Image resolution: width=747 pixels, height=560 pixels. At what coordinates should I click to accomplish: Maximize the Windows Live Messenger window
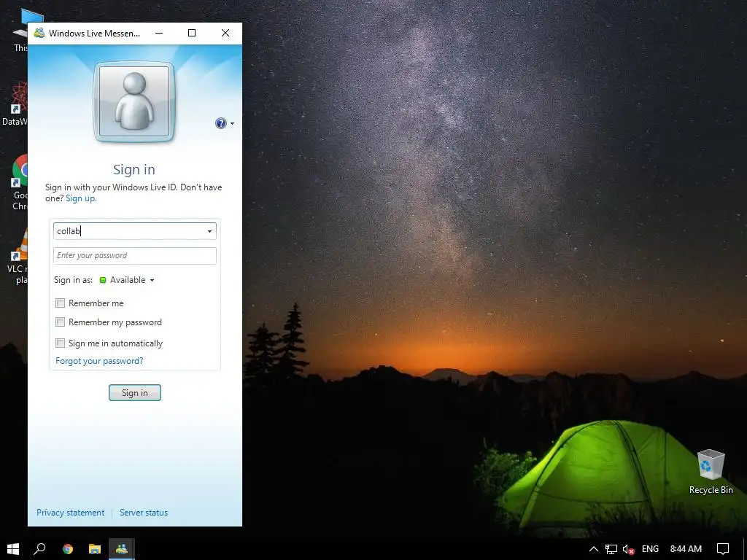pyautogui.click(x=192, y=33)
